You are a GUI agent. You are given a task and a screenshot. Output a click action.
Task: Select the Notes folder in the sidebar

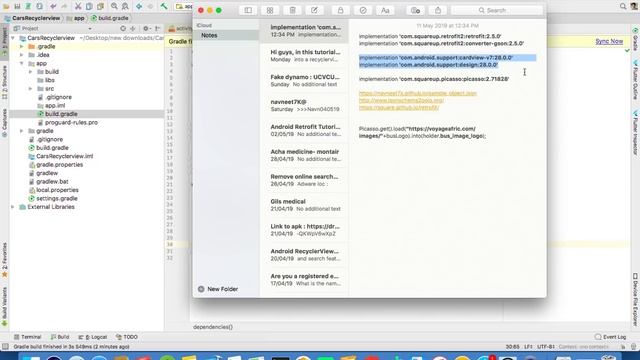227,36
